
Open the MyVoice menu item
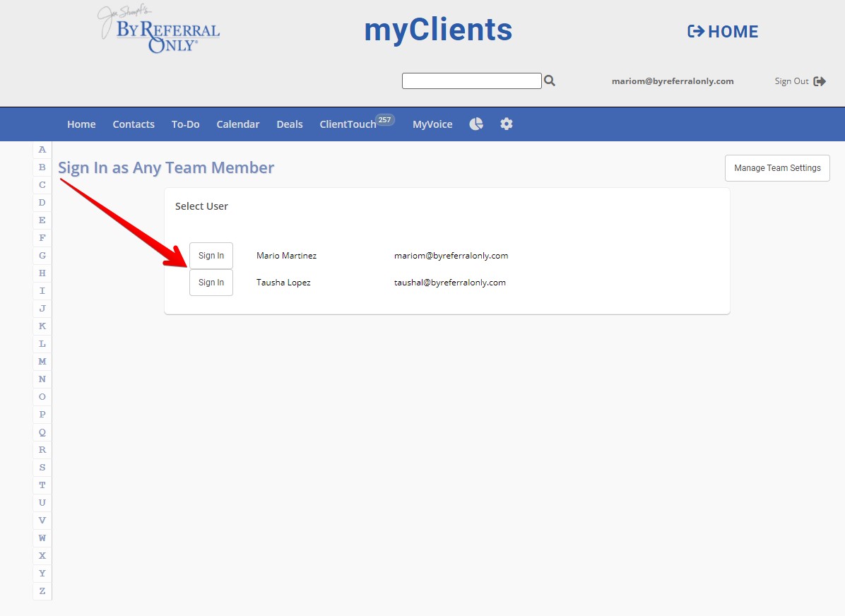tap(432, 124)
